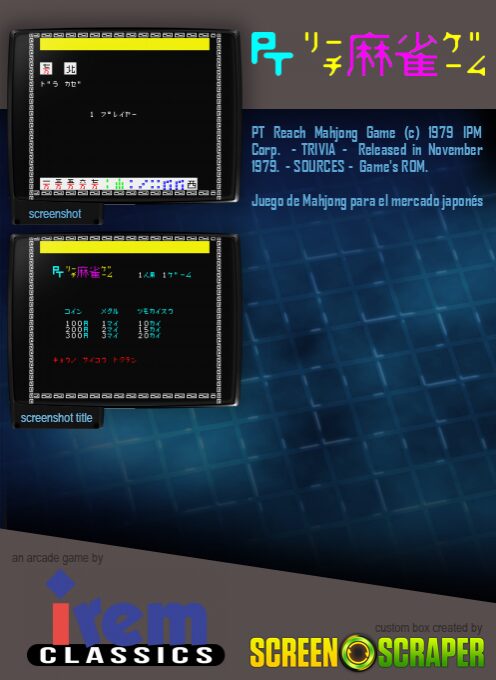Viewport: 496px width, 680px height.
Task: Click the North wind tile in gameplay screenshot
Action: [x=70, y=68]
